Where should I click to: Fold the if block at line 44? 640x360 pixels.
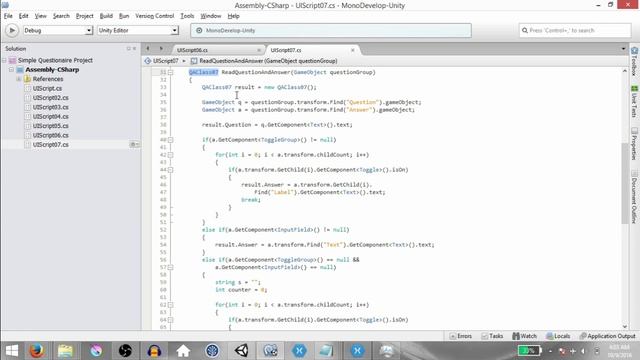point(171,170)
